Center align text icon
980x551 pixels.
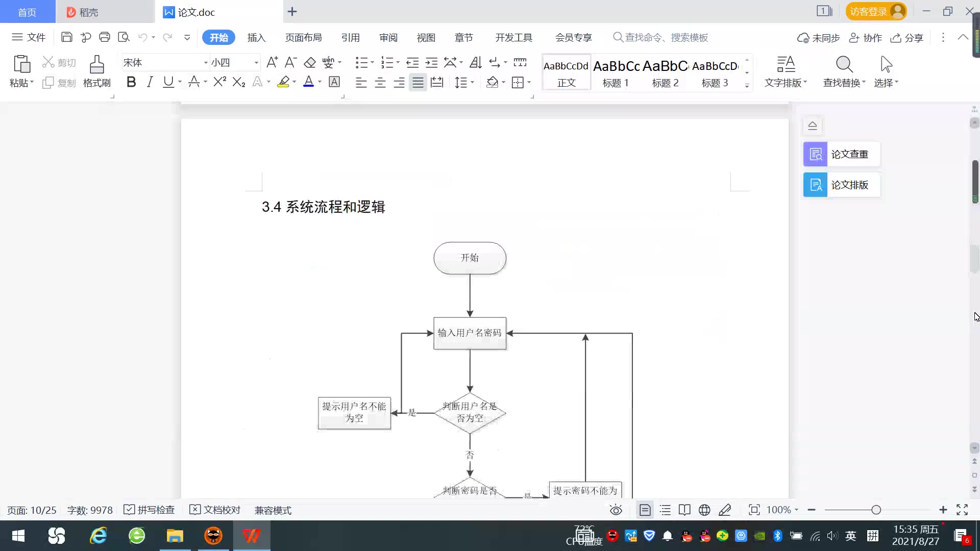[380, 83]
